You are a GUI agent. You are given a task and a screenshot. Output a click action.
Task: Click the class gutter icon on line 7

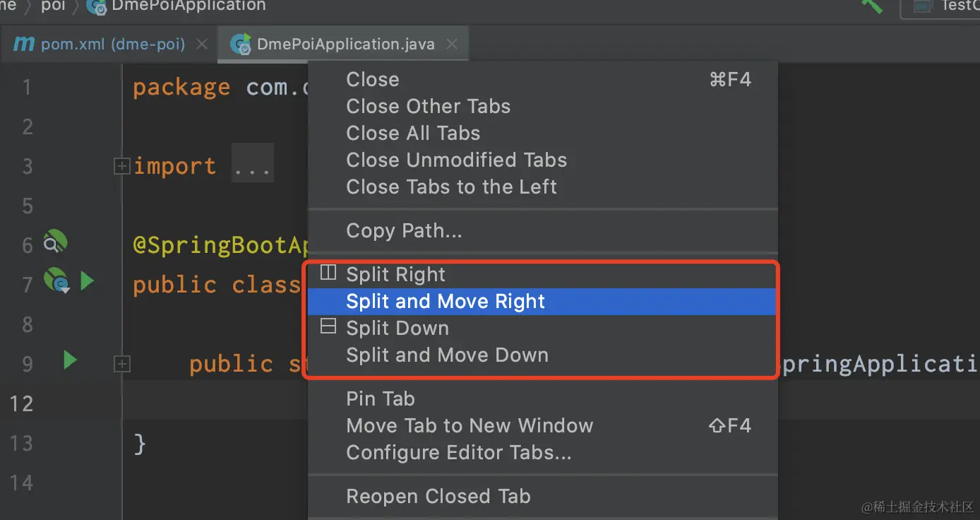point(55,280)
